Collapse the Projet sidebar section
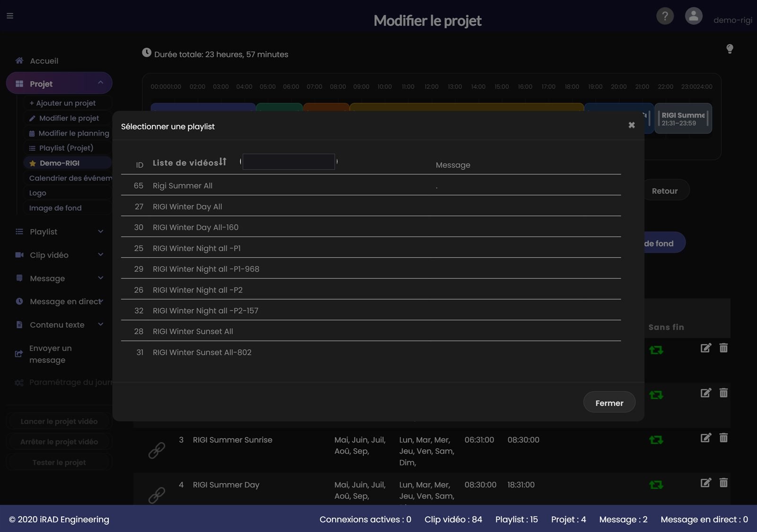Screen dimensions: 757x532 pos(59,84)
